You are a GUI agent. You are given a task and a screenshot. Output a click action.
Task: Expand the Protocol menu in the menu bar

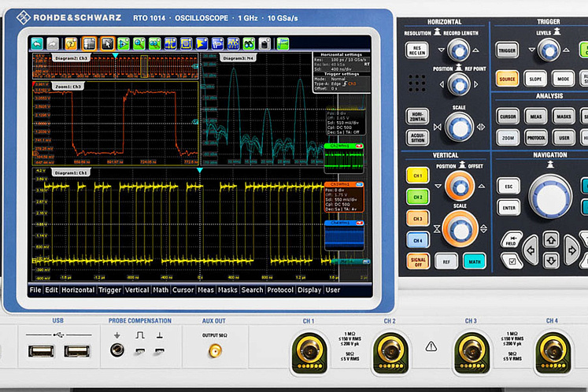pos(279,290)
